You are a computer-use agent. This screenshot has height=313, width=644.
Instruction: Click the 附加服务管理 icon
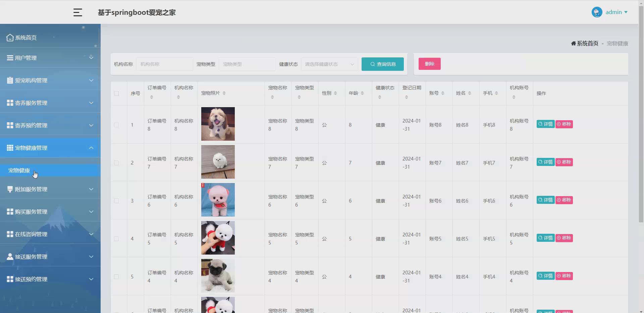(x=10, y=189)
